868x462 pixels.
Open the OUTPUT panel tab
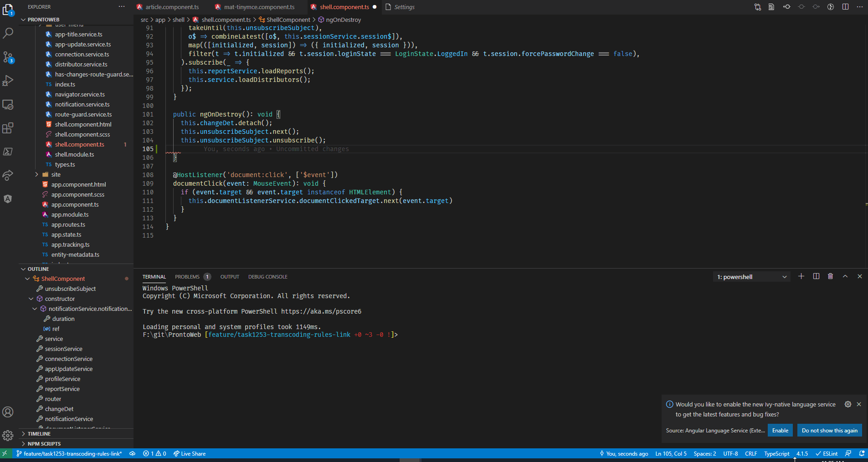[230, 277]
